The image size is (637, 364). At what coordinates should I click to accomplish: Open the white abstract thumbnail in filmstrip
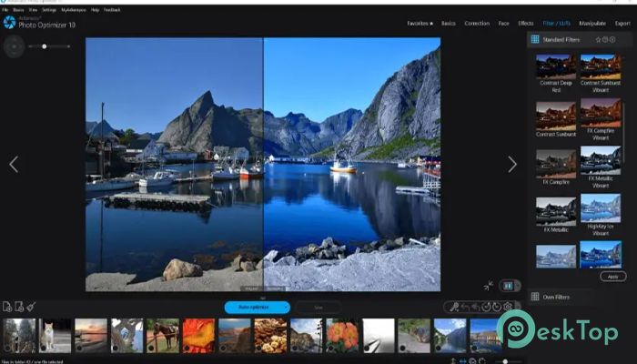tap(379, 336)
